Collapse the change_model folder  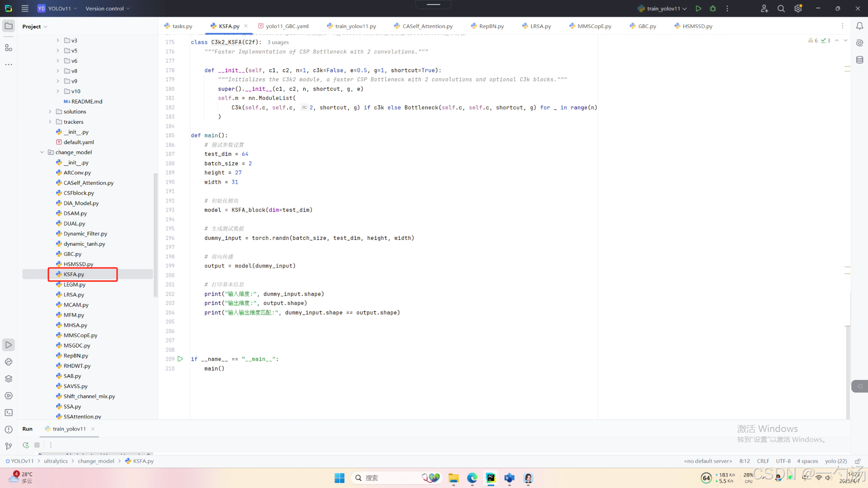point(42,152)
